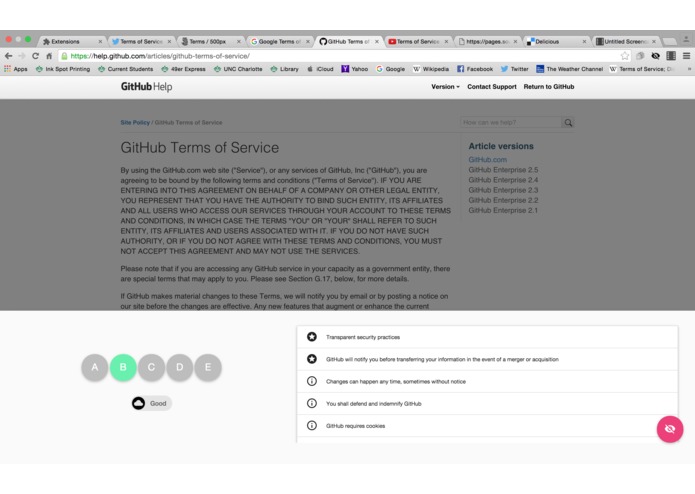
Task: Select grade E circle
Action: click(208, 367)
